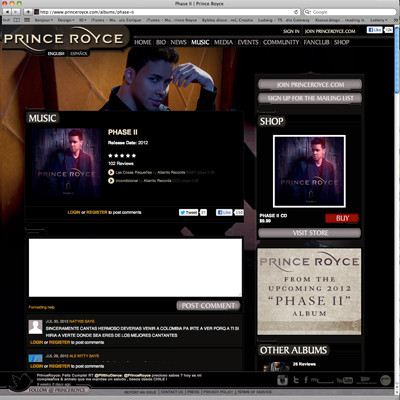The height and width of the screenshot is (400, 400).
Task: Open the EVENTS nav item
Action: coord(248,42)
